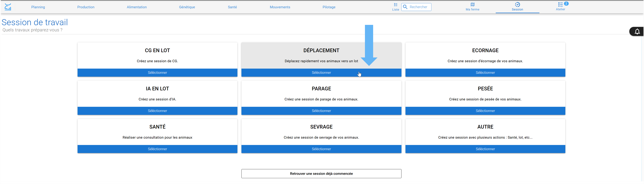Click the app logo icon at top left
Image resolution: width=644 pixels, height=184 pixels.
[x=8, y=7]
